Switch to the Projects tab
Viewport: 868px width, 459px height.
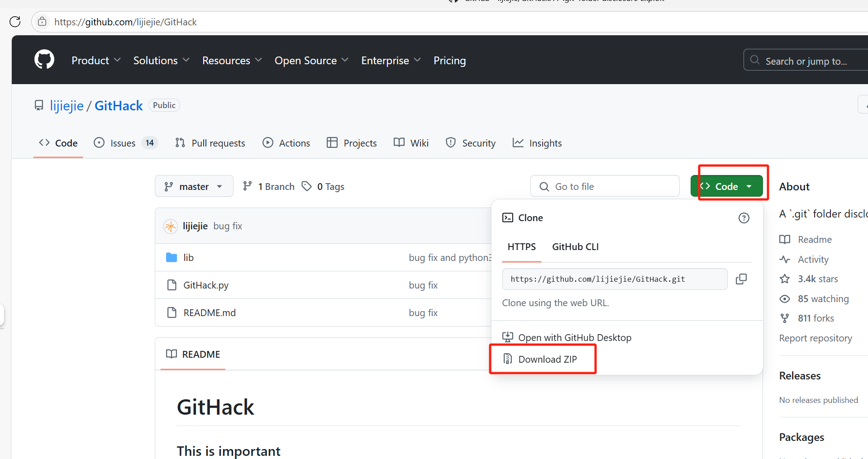352,143
